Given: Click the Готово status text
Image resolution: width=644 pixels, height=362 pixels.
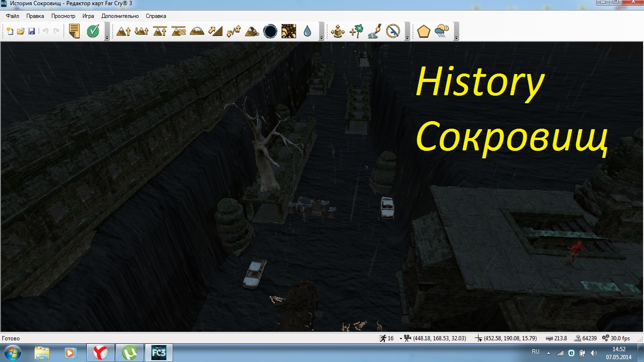Looking at the screenshot, I should pos(11,338).
